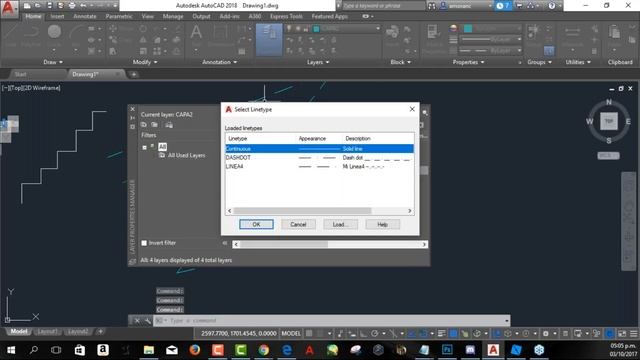Image resolution: width=640 pixels, height=360 pixels.
Task: Open the Manage ribbon tab
Action: click(173, 16)
